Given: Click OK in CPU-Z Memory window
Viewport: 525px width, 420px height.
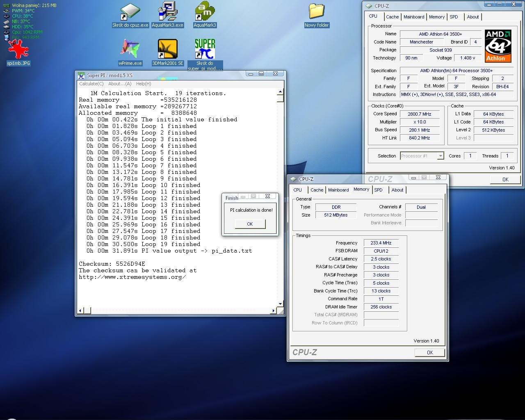Looking at the screenshot, I should point(429,352).
